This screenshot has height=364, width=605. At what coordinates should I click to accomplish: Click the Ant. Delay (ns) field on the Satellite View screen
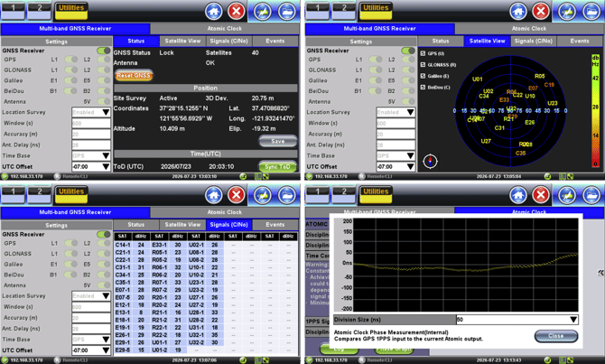pyautogui.click(x=396, y=145)
